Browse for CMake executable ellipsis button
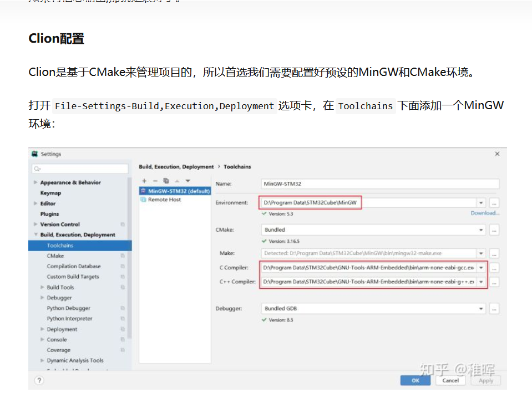This screenshot has height=403, width=532. (x=494, y=230)
